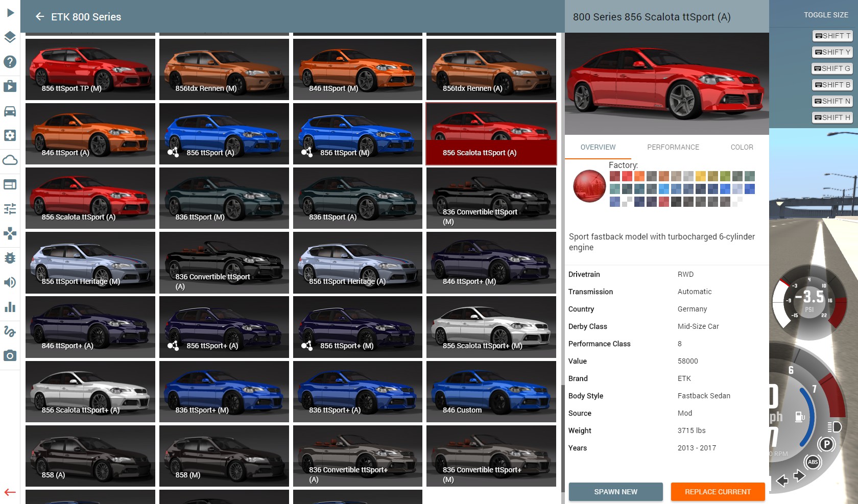Select the 846 ttSport (M) thumbnail
The width and height of the screenshot is (858, 504).
pyautogui.click(x=357, y=69)
